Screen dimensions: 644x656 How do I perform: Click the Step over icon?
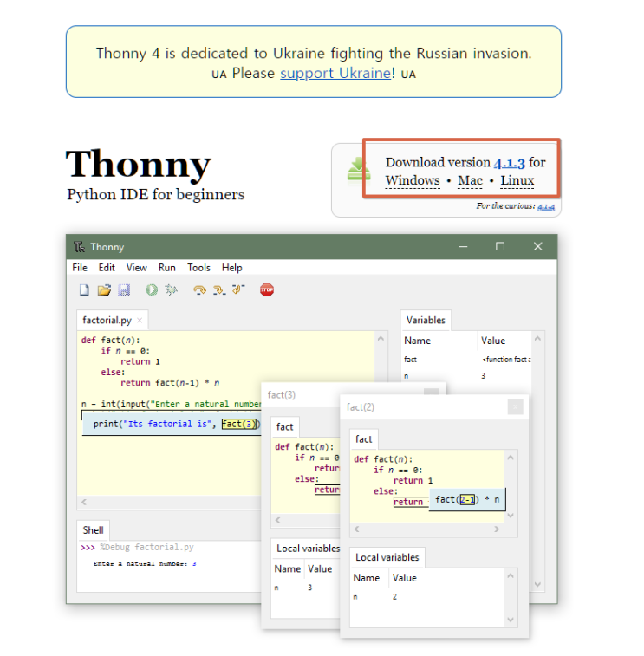(199, 289)
